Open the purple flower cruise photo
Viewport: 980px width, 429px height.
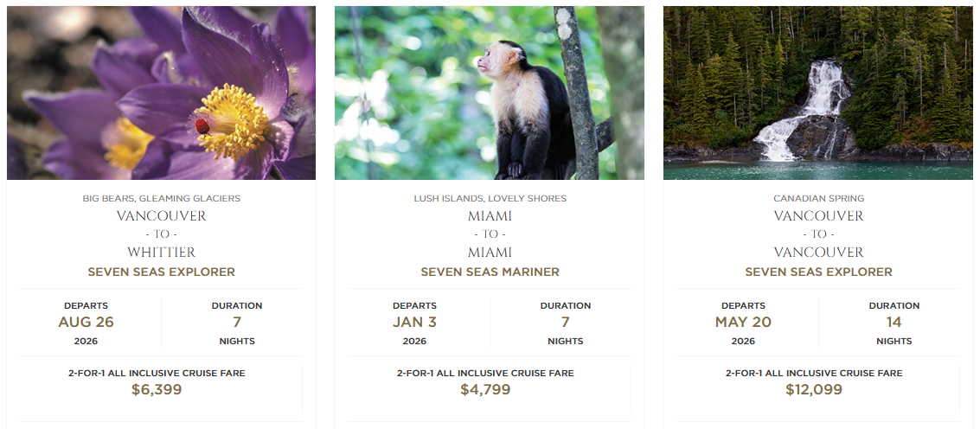click(161, 93)
